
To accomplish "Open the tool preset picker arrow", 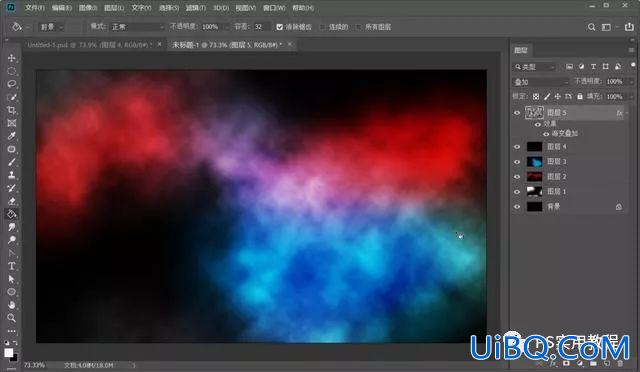I will point(28,27).
